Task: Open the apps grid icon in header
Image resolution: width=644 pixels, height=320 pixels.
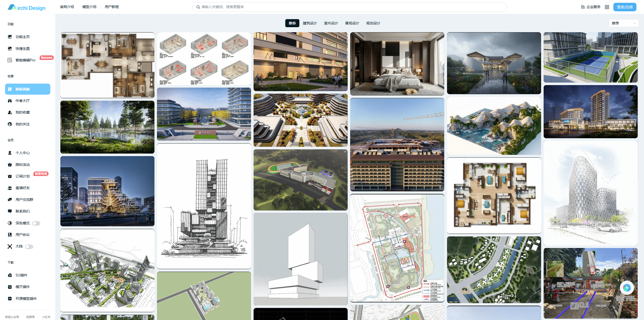Action: click(x=607, y=7)
